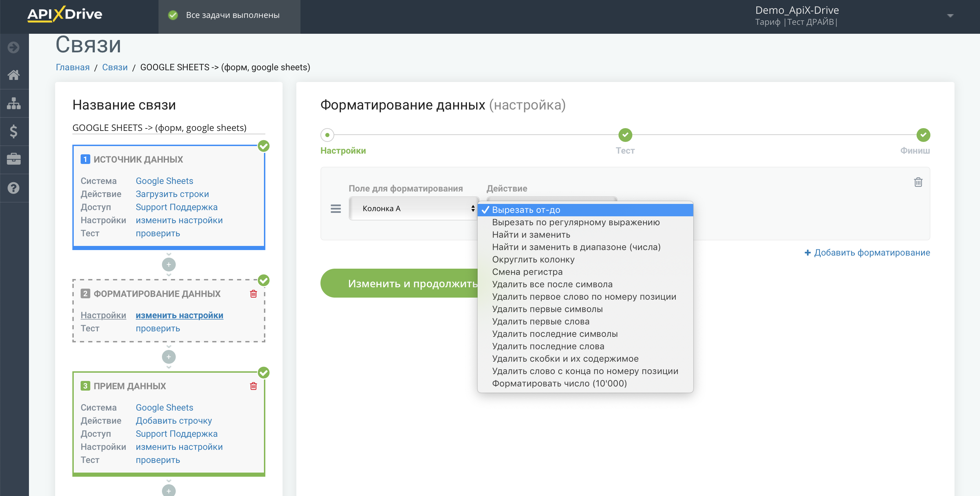Click изменить настройки in Прием данных
Viewport: 980px width, 496px height.
coord(179,447)
